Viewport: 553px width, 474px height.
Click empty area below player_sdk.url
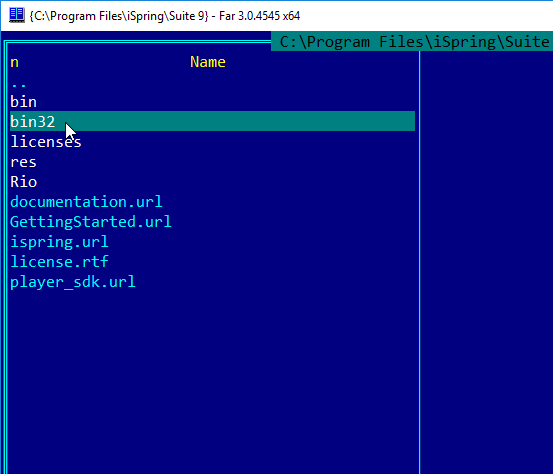[212, 383]
